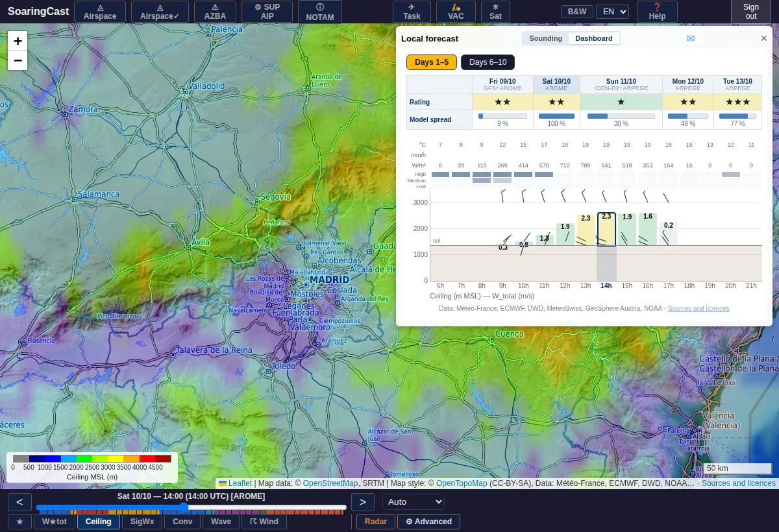Select the Conv layer

click(182, 522)
